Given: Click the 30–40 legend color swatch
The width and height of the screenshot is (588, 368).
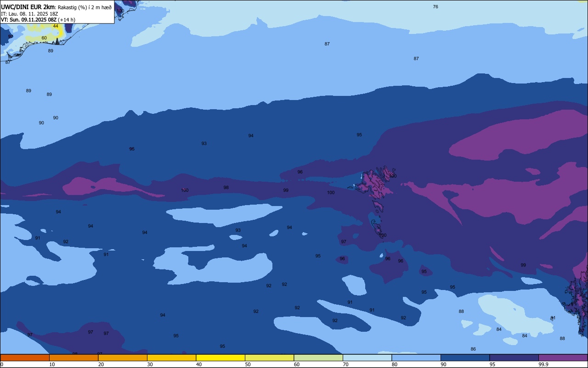Looking at the screenshot, I should (171, 357).
